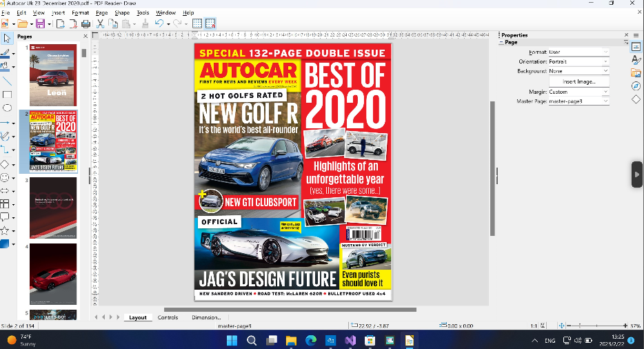Click the Redo arrow icon
The width and height of the screenshot is (644, 349).
coord(177,23)
